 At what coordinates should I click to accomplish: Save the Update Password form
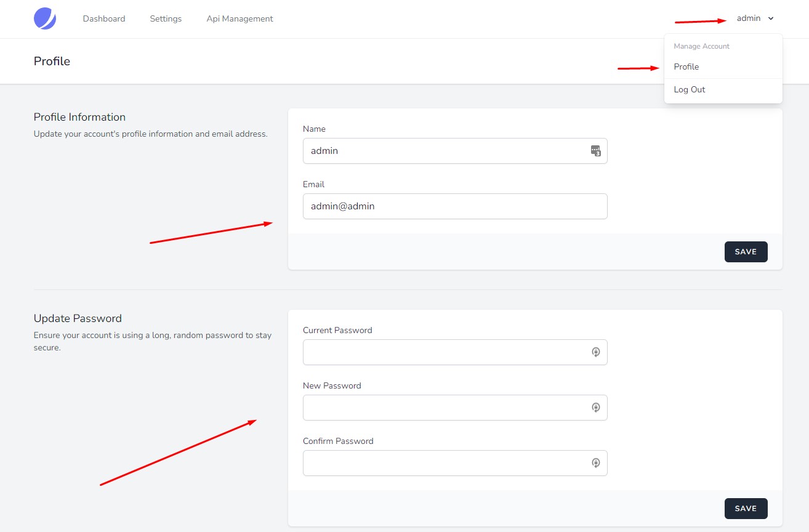coord(746,509)
